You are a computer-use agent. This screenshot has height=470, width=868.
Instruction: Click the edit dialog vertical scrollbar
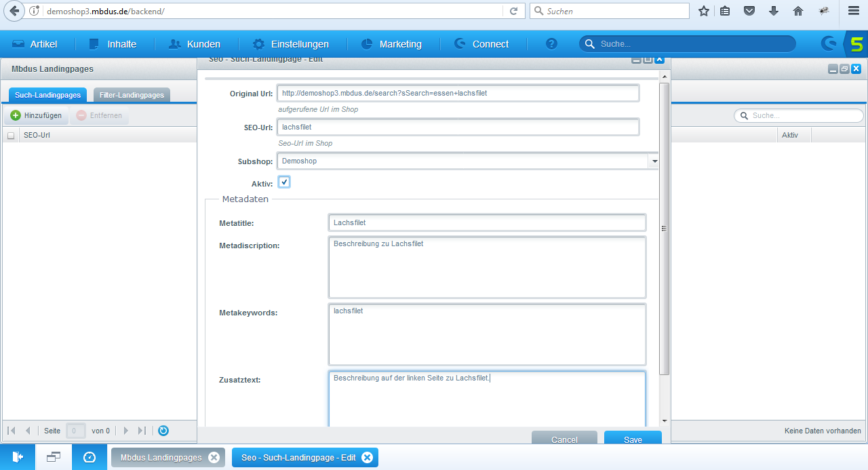point(665,229)
